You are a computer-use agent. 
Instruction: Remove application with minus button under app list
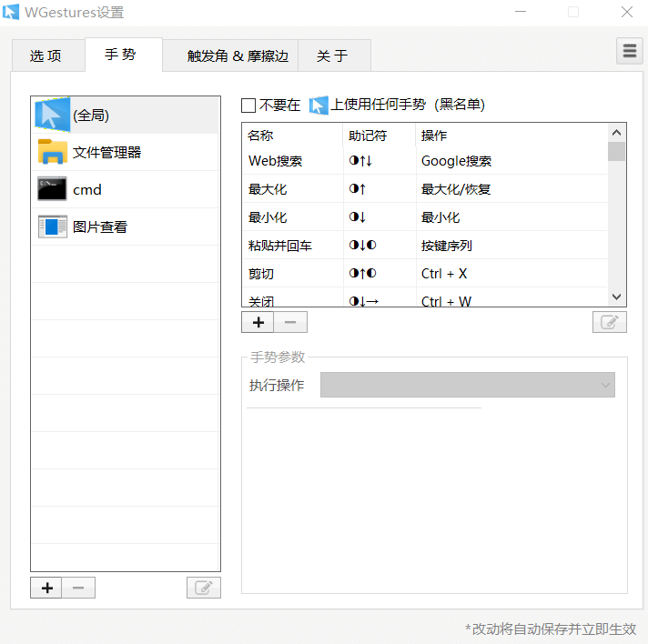coord(78,588)
